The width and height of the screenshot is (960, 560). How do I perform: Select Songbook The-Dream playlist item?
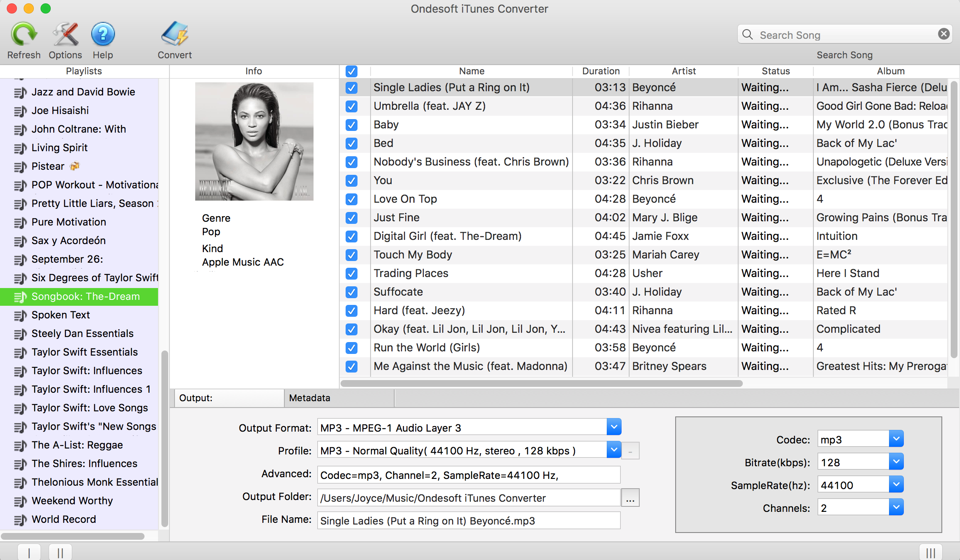pyautogui.click(x=83, y=295)
